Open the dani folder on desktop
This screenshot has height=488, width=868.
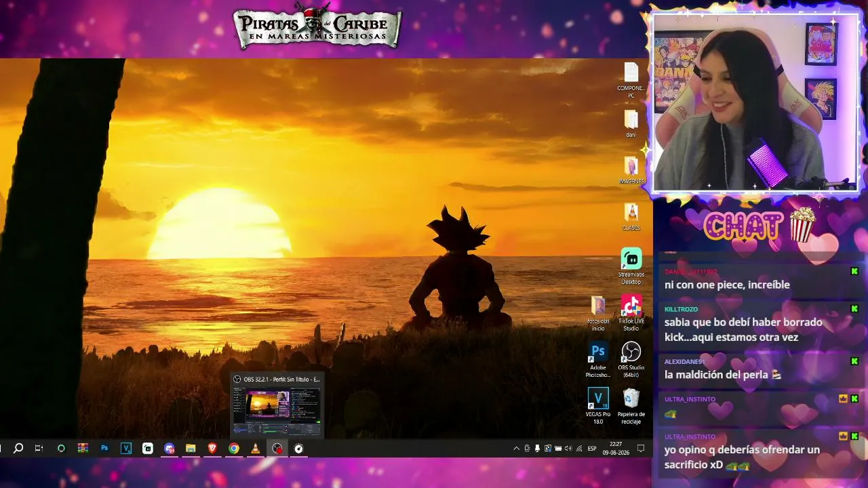631,123
